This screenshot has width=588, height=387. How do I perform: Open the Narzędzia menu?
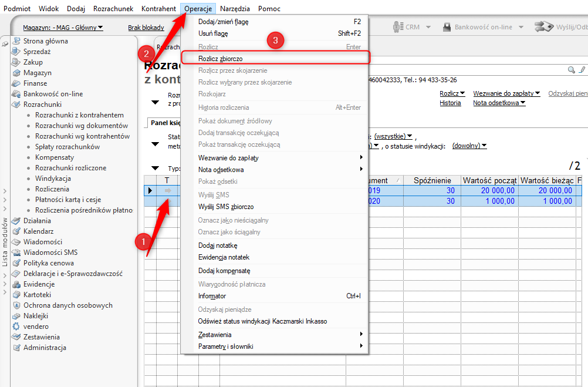click(235, 9)
